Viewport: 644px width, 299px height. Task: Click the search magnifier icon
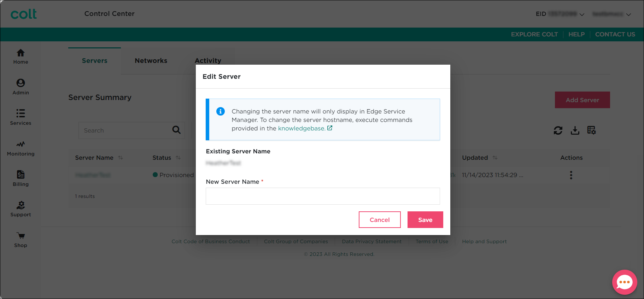pos(176,130)
